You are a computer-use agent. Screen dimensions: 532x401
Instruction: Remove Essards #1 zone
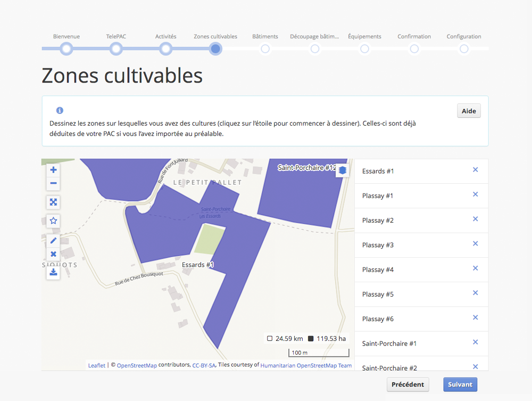tap(475, 170)
